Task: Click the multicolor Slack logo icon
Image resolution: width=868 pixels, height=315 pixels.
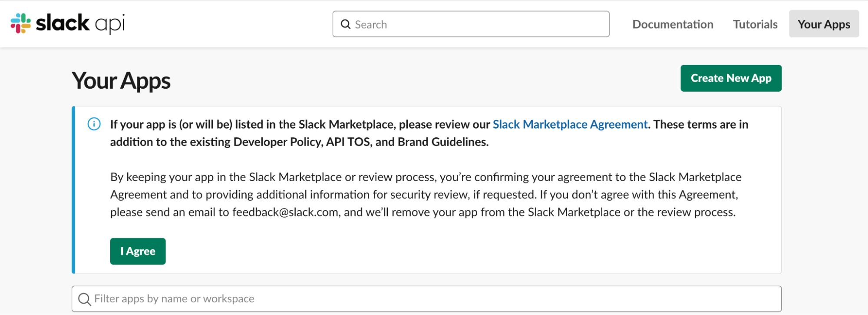Action: [20, 23]
